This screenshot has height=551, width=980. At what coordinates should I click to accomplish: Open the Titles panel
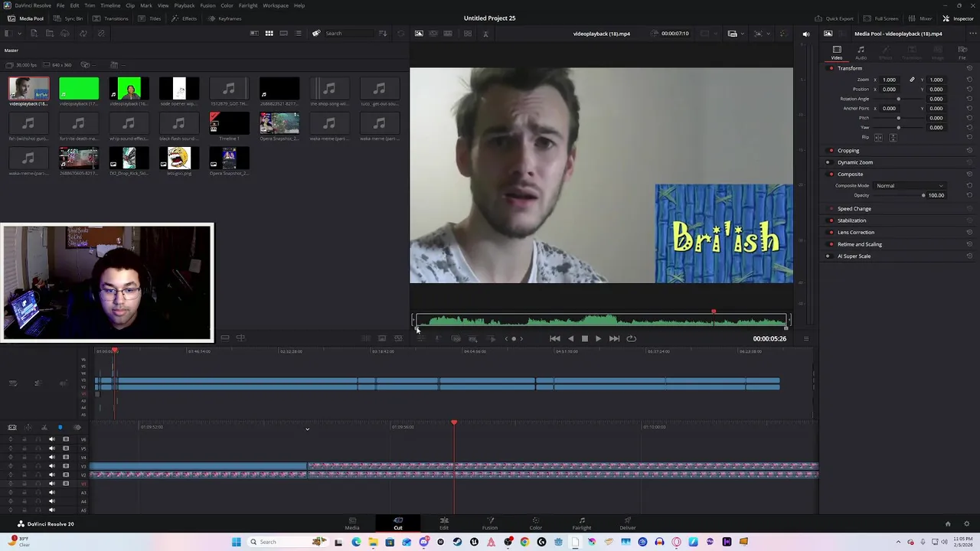click(150, 18)
